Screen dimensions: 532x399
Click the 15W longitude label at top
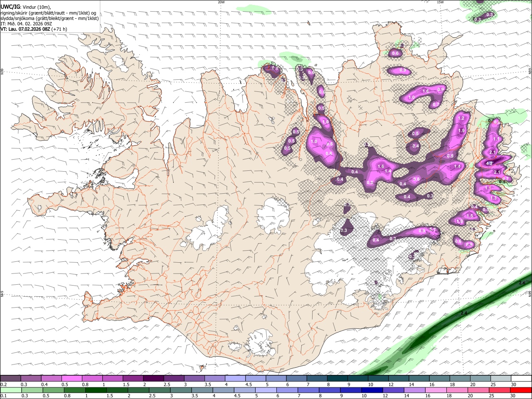tap(440, 2)
